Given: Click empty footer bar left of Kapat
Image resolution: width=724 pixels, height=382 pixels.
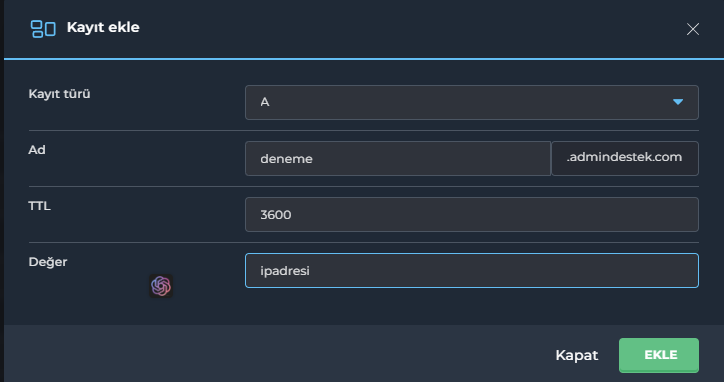Looking at the screenshot, I should point(277,353).
